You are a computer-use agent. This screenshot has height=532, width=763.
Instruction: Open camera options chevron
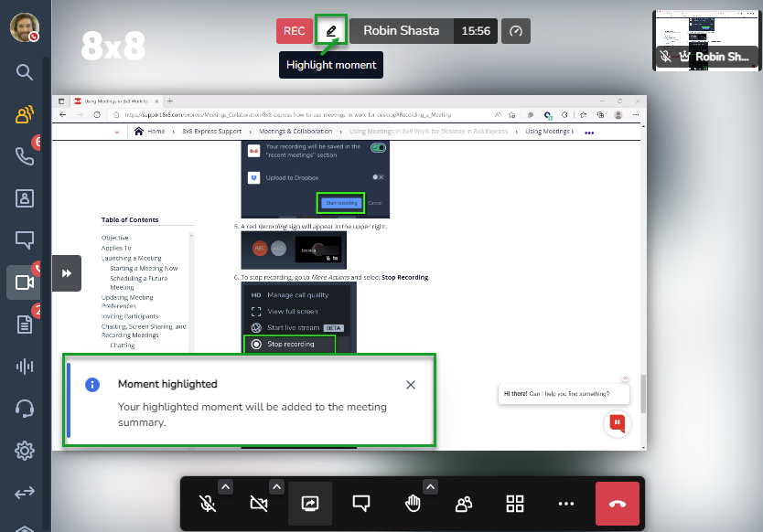coord(276,487)
